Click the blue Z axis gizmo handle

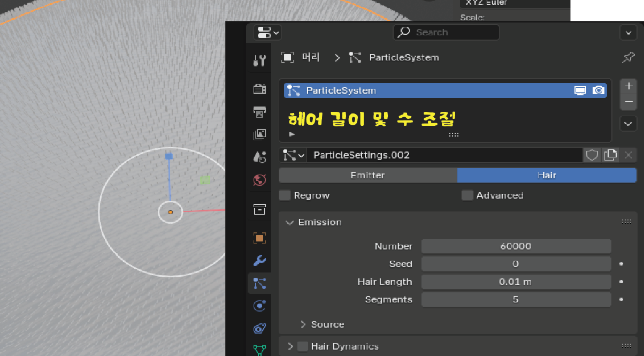[x=169, y=156]
